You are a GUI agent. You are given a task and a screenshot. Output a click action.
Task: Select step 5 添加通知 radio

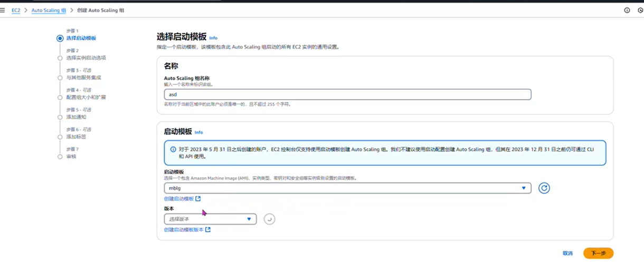click(x=60, y=117)
